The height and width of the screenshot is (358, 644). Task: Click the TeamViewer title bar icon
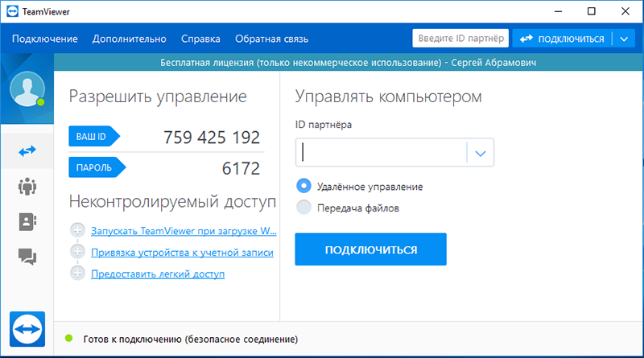(x=13, y=11)
